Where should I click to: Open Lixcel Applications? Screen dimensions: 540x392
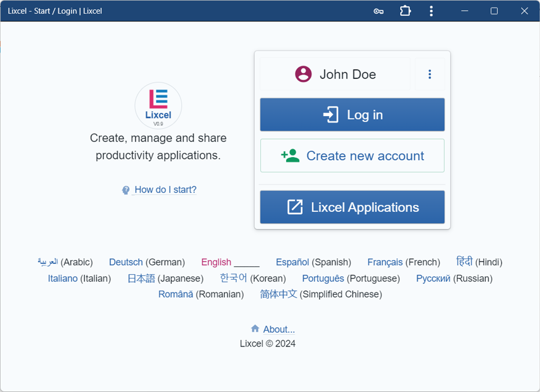(x=365, y=207)
